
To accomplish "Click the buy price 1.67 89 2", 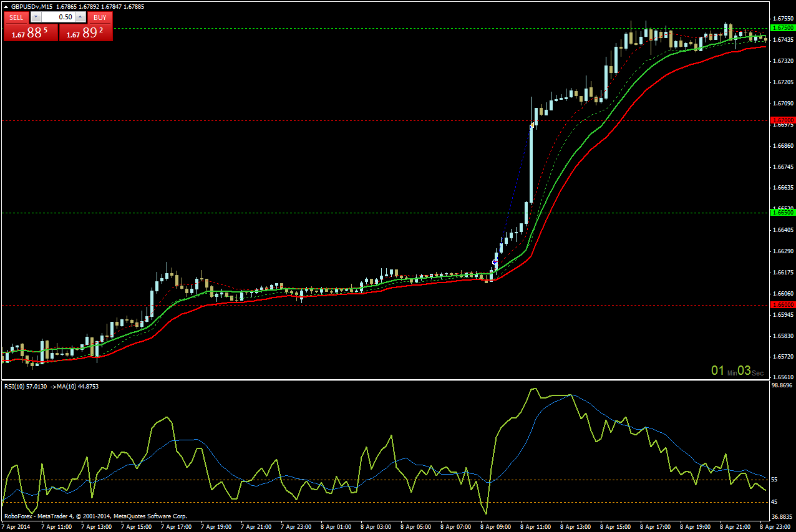I will (86, 33).
